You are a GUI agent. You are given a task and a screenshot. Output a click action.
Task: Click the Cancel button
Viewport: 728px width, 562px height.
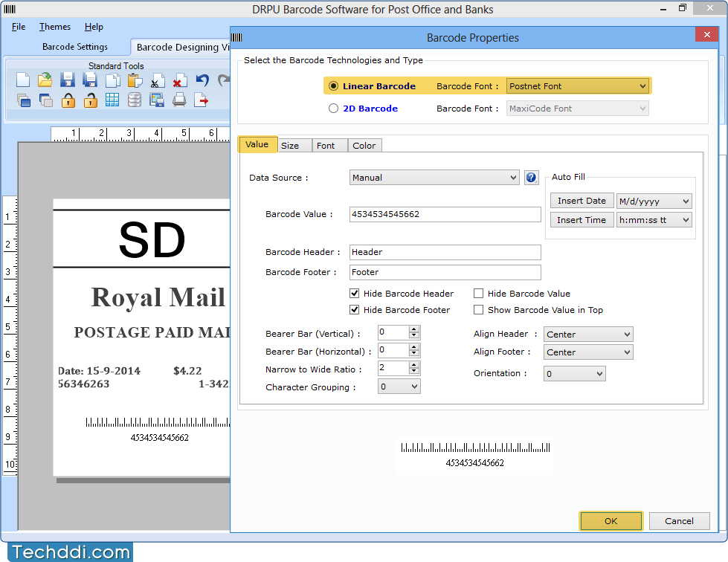(x=679, y=520)
